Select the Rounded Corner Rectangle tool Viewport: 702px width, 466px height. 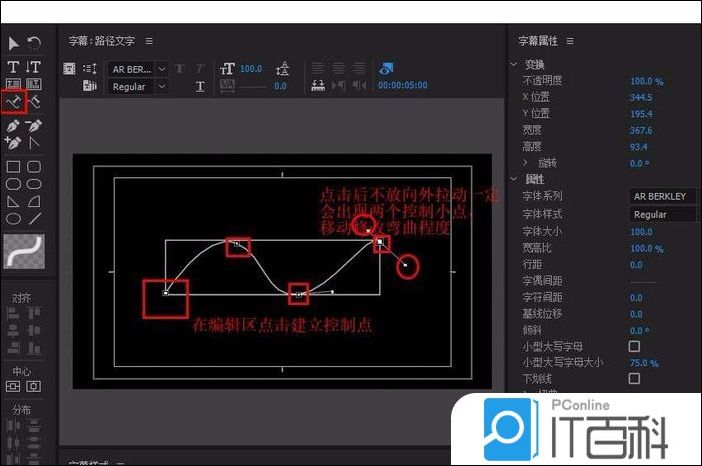click(34, 167)
